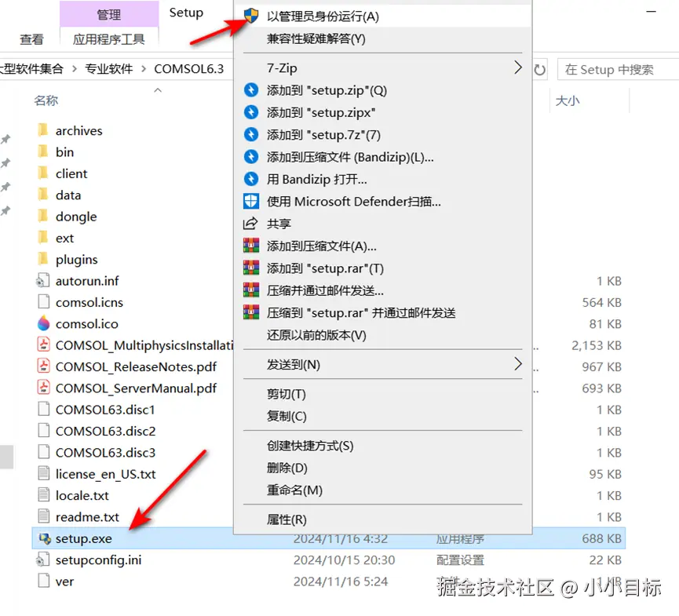Viewport: 679px width, 616px height.
Task: Click the admin shield icon in context menu
Action: point(251,16)
